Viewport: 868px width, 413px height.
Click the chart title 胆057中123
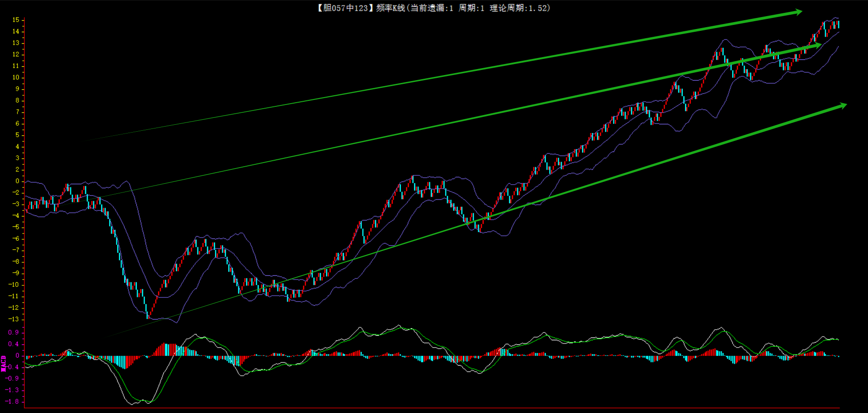[343, 8]
